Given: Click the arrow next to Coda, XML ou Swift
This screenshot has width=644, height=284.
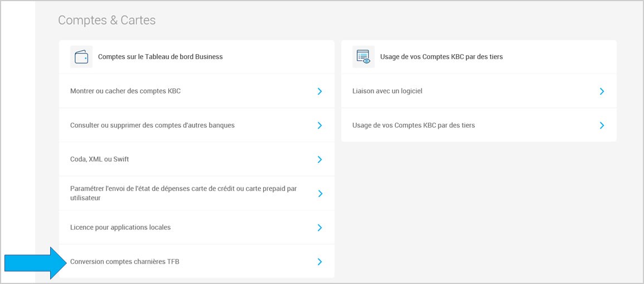Looking at the screenshot, I should (319, 160).
